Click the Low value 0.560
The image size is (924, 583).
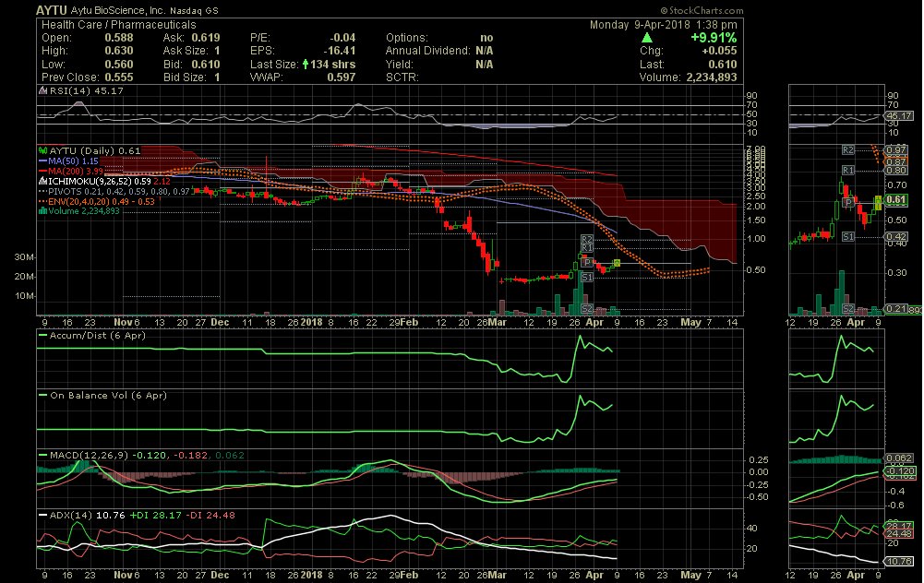[119, 65]
